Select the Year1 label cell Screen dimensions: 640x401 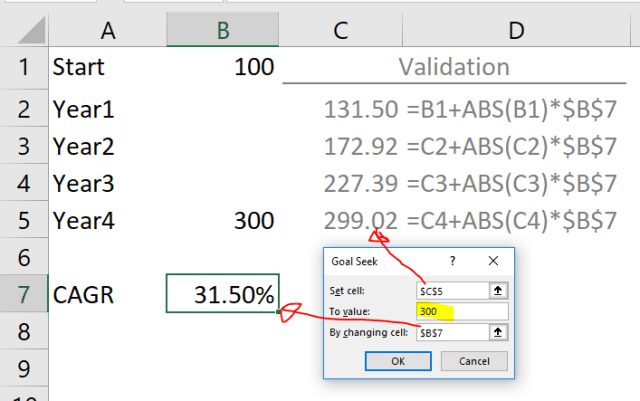pos(108,109)
